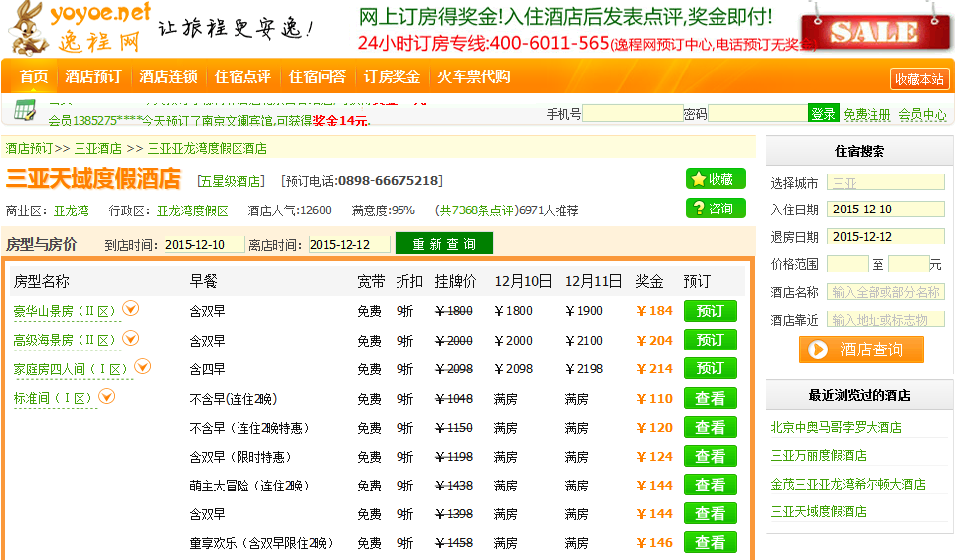Expand the 豪华山景房(II区) room details arrow
Image resolution: width=957 pixels, height=560 pixels.
coord(131,309)
